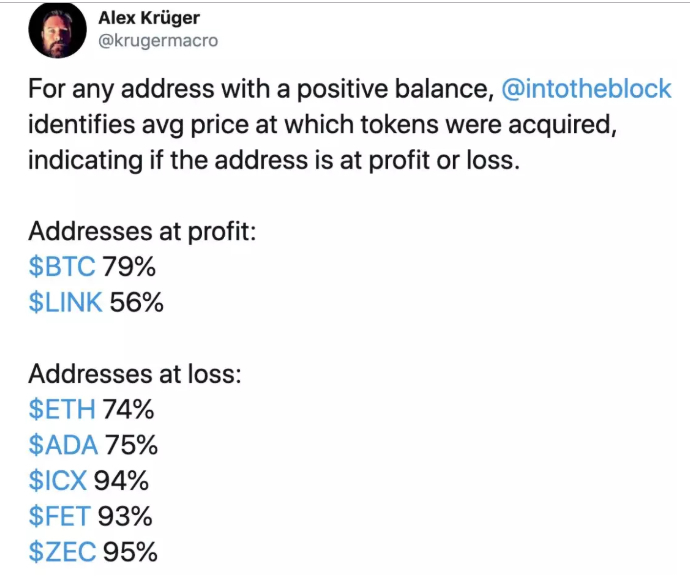Open the $ZEC cashtag

point(62,551)
